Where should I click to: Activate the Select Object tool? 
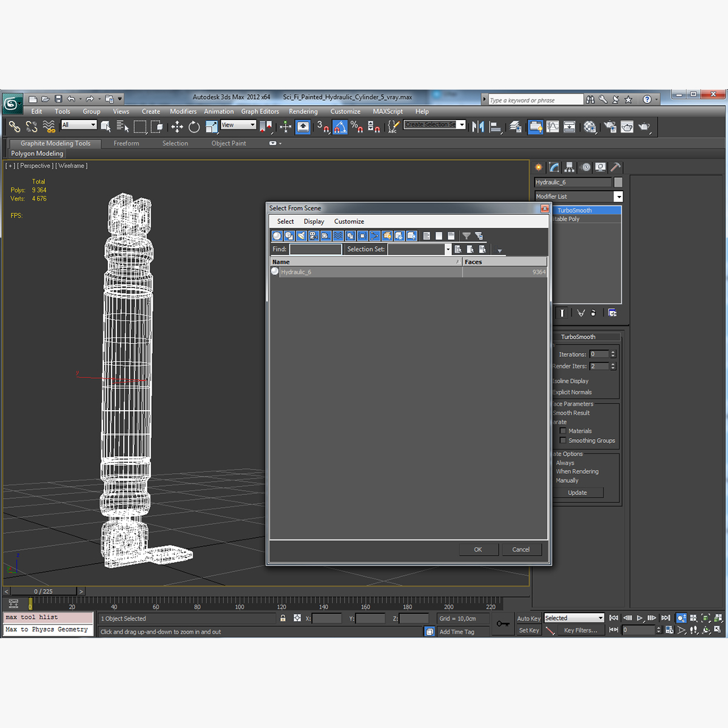(106, 126)
